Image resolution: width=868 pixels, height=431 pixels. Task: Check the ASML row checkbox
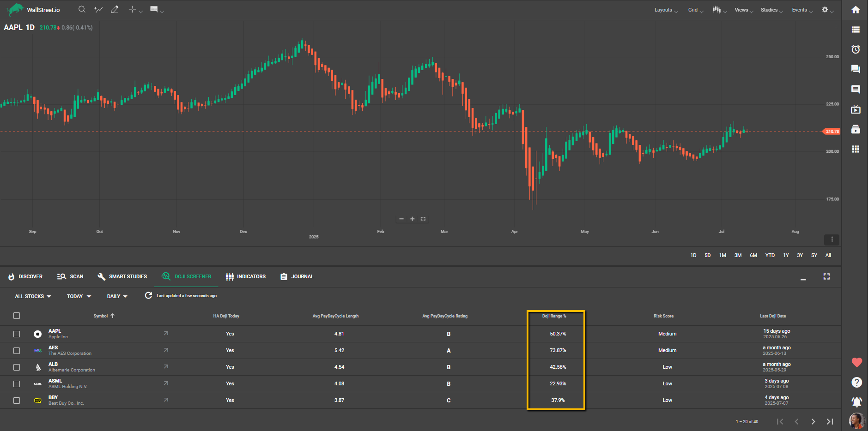coord(17,384)
